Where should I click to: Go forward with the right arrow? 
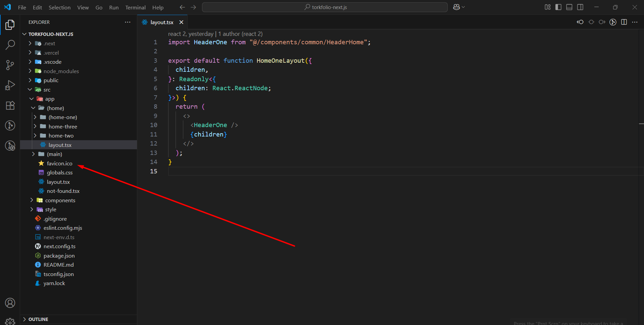[193, 7]
